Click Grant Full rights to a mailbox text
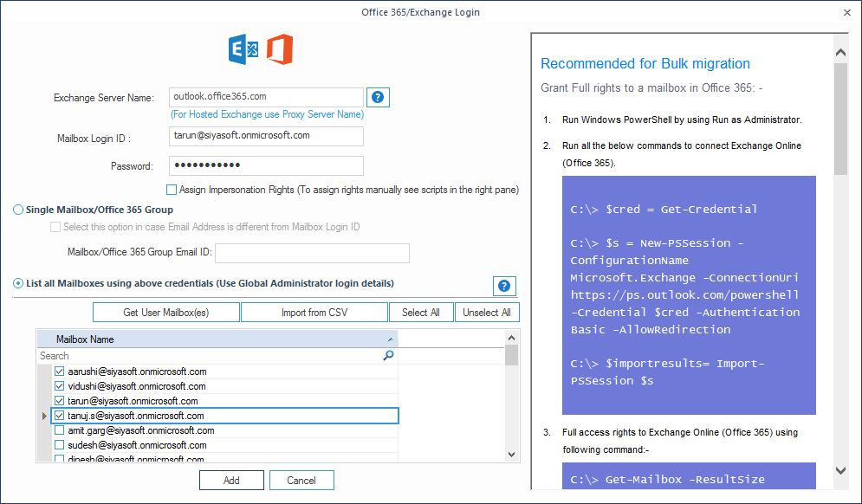 click(x=651, y=88)
